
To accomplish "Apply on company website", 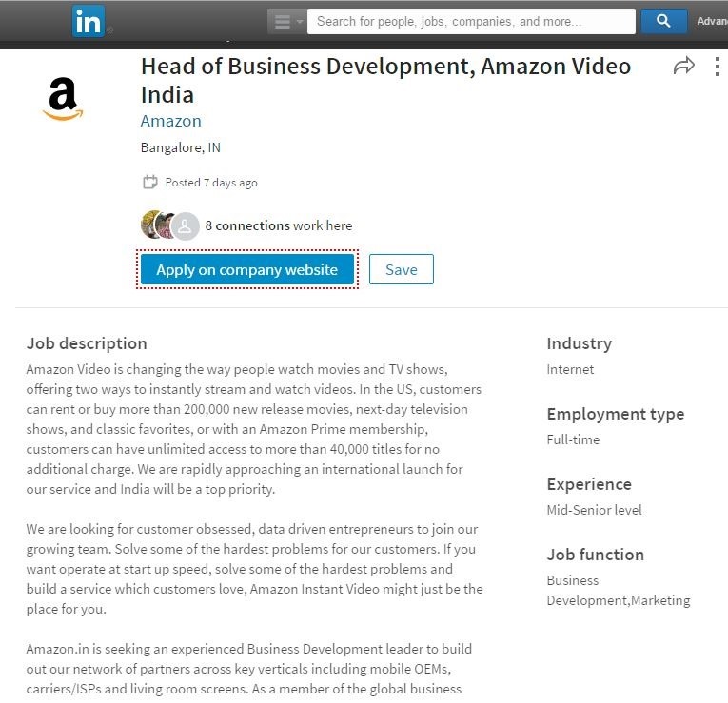I will coord(247,269).
